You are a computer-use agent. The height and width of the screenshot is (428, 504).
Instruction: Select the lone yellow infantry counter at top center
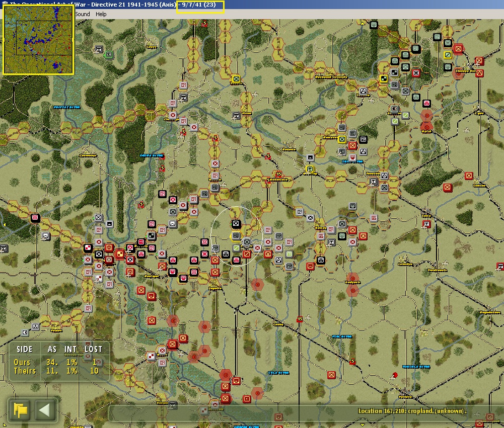(236, 79)
